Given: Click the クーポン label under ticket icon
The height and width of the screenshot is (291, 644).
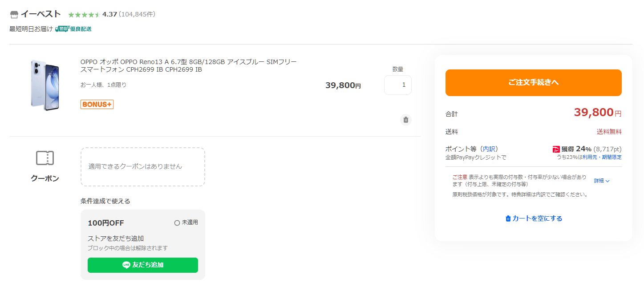Looking at the screenshot, I should tap(45, 178).
